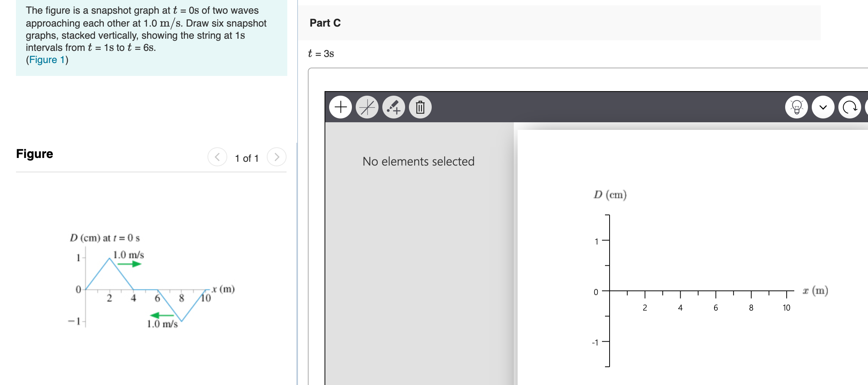Open the Figure 1 link
Image resolution: width=868 pixels, height=385 pixels.
coord(46,60)
